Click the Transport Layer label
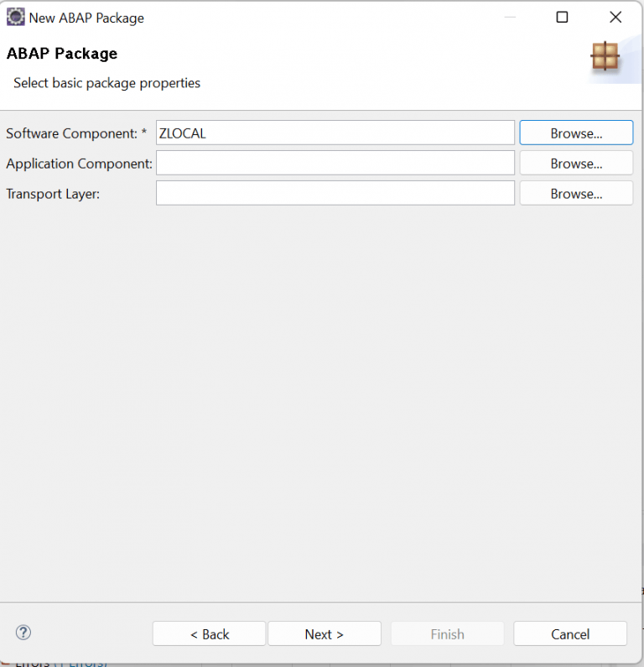Image resolution: width=644 pixels, height=667 pixels. coord(53,194)
